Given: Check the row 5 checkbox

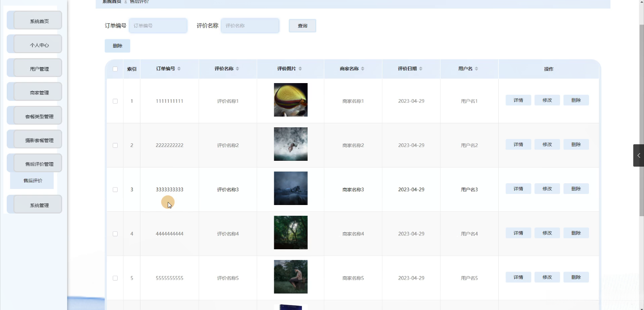Looking at the screenshot, I should click(115, 278).
